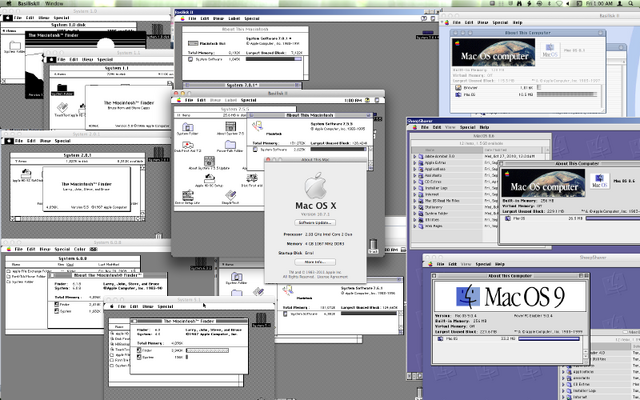Expand CD Extras folder in Mac OS 8.6 list
The width and height of the screenshot is (640, 400).
pyautogui.click(x=415, y=182)
